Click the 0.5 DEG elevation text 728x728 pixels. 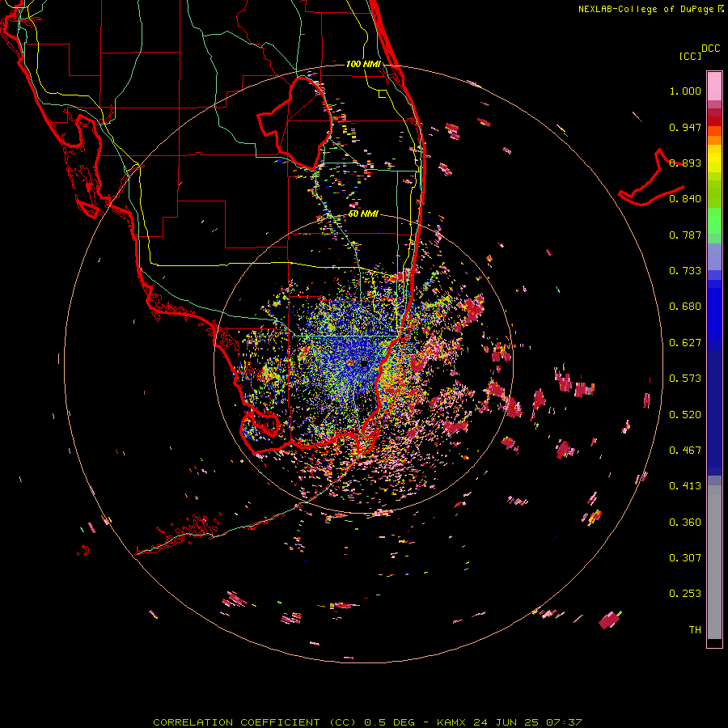tap(391, 722)
